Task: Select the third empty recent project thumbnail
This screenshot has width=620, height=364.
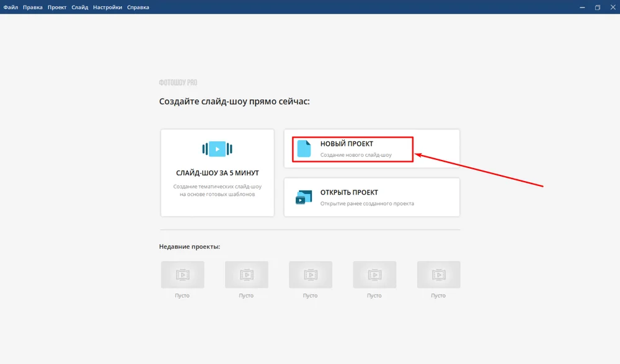Action: tap(311, 274)
